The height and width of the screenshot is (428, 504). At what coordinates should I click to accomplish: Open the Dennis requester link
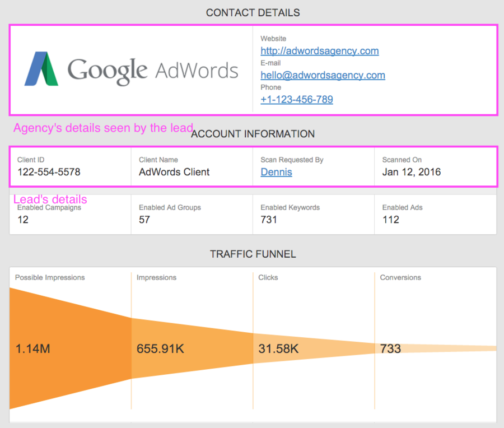(276, 172)
